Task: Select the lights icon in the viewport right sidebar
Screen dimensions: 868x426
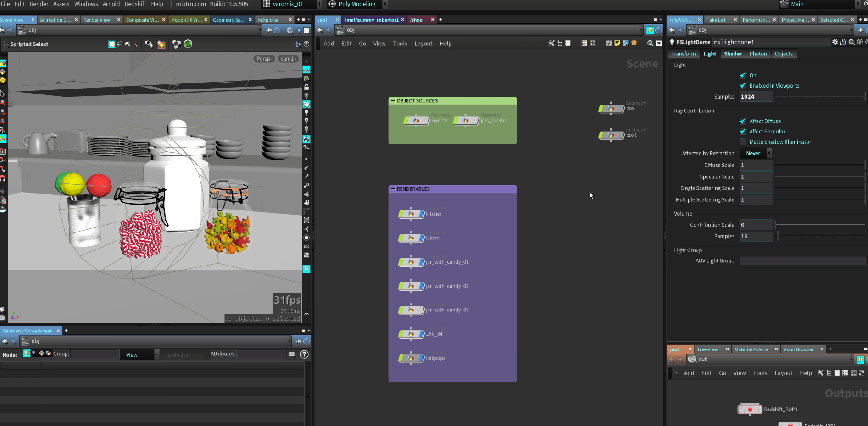Action: [x=306, y=112]
